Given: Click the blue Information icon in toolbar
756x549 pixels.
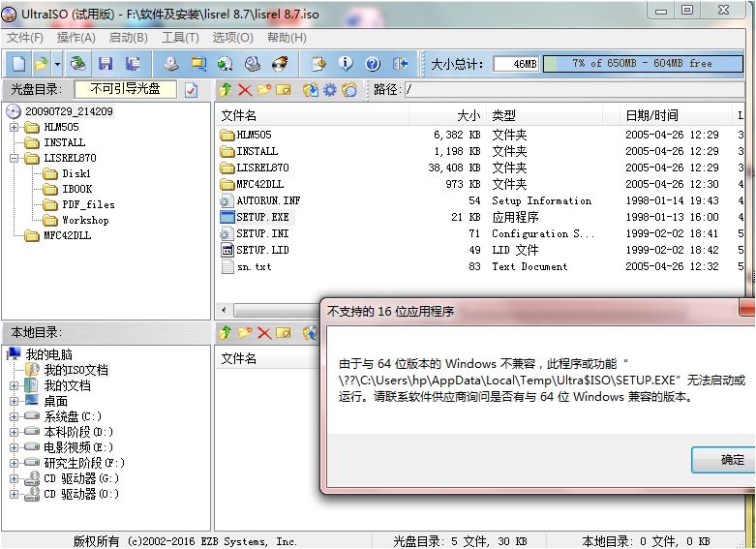Looking at the screenshot, I should (346, 64).
